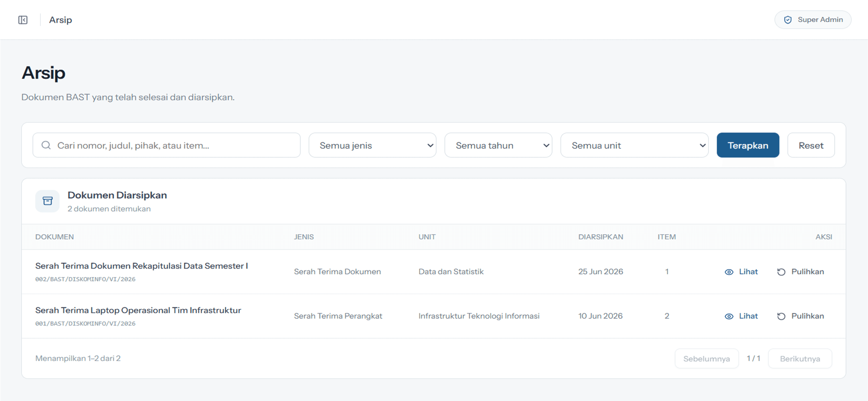Click Lihat for Rekapitulasi Data Semester I

pos(741,272)
